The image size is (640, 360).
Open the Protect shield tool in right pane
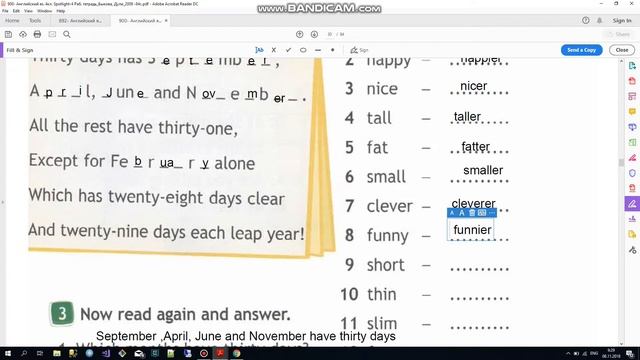632,173
